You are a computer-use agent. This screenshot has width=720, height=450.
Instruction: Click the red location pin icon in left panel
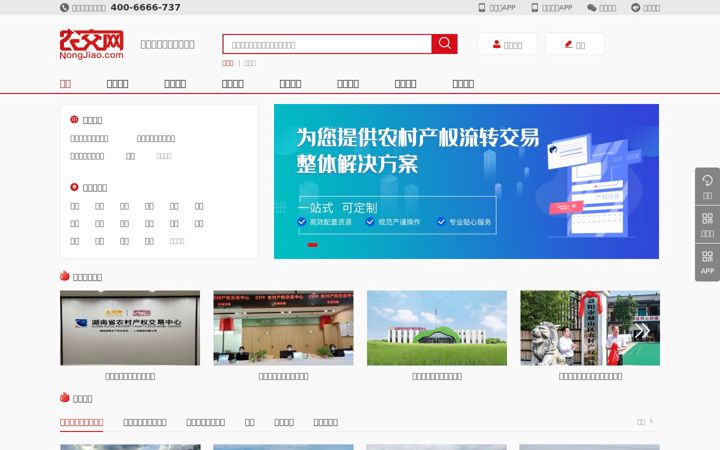(x=74, y=187)
